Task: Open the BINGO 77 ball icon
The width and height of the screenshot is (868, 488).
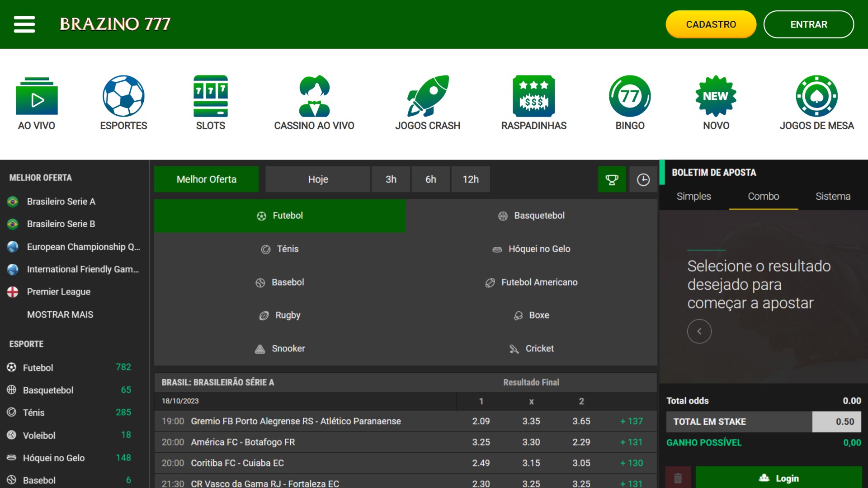Action: pyautogui.click(x=630, y=96)
